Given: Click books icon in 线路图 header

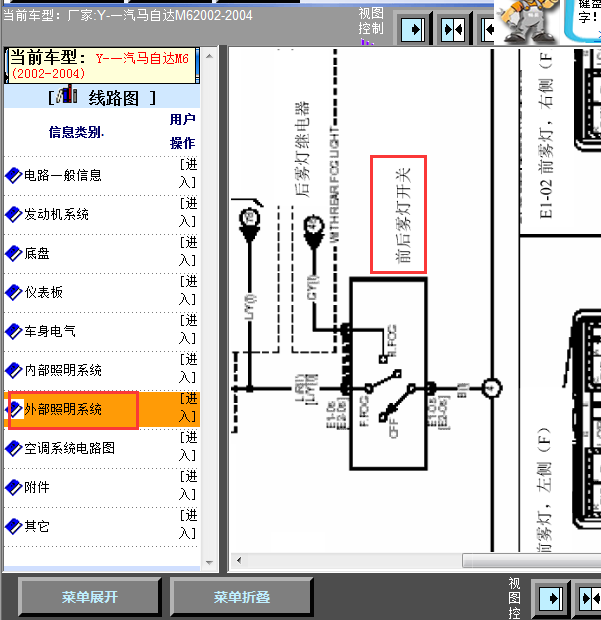Looking at the screenshot, I should tap(66, 95).
